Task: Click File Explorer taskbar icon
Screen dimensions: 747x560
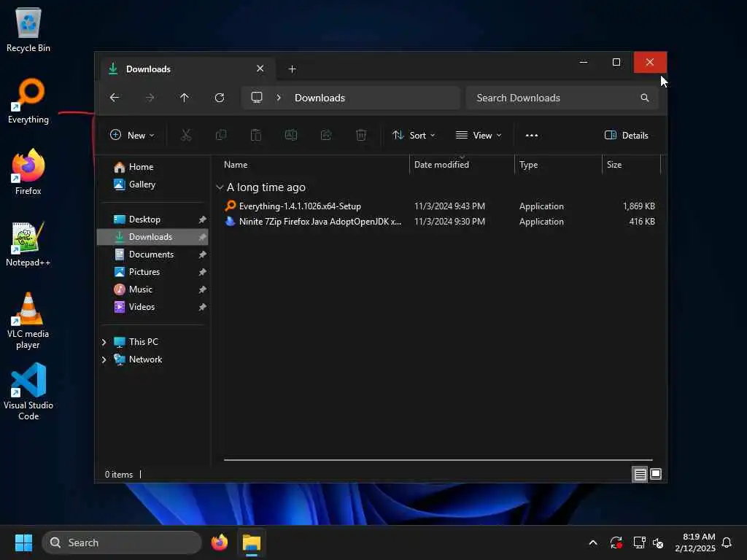Action: [x=252, y=542]
